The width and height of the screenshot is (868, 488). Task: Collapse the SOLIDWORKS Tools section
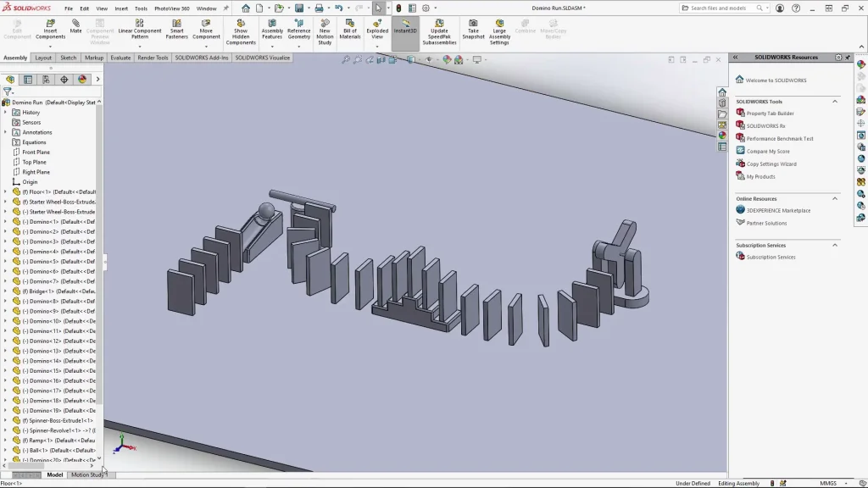[x=834, y=102]
